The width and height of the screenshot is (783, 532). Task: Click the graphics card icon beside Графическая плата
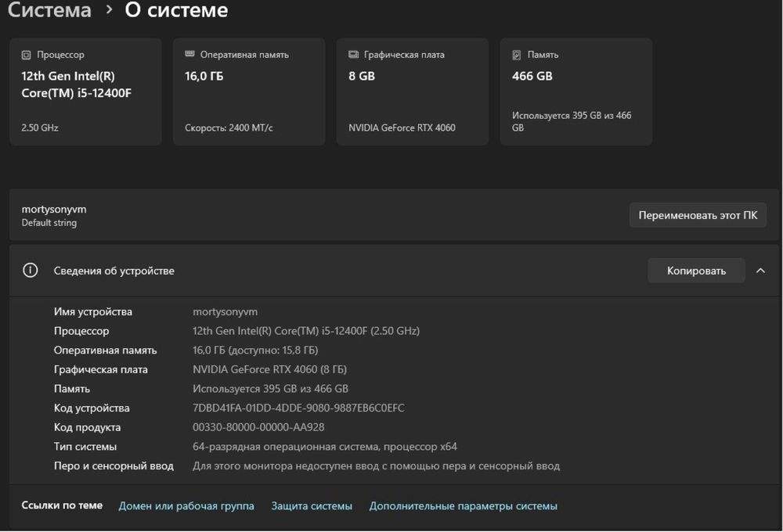coord(354,55)
